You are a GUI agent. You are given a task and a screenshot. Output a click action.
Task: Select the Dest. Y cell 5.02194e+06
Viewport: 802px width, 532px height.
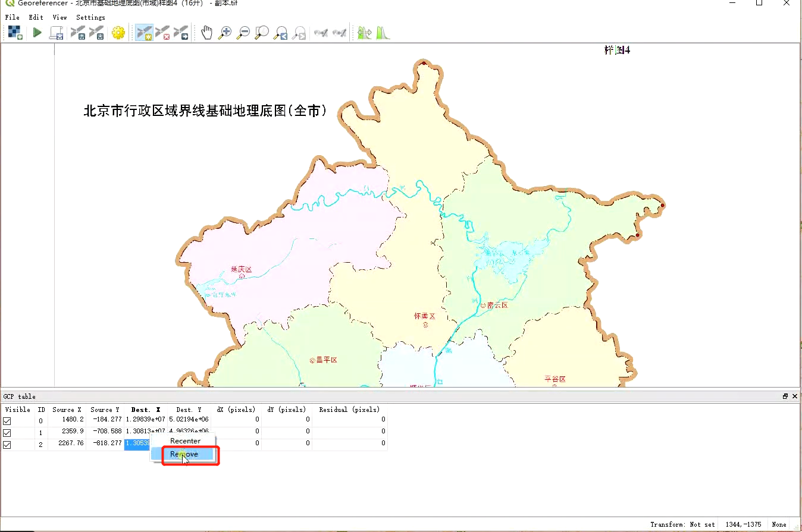click(x=189, y=420)
